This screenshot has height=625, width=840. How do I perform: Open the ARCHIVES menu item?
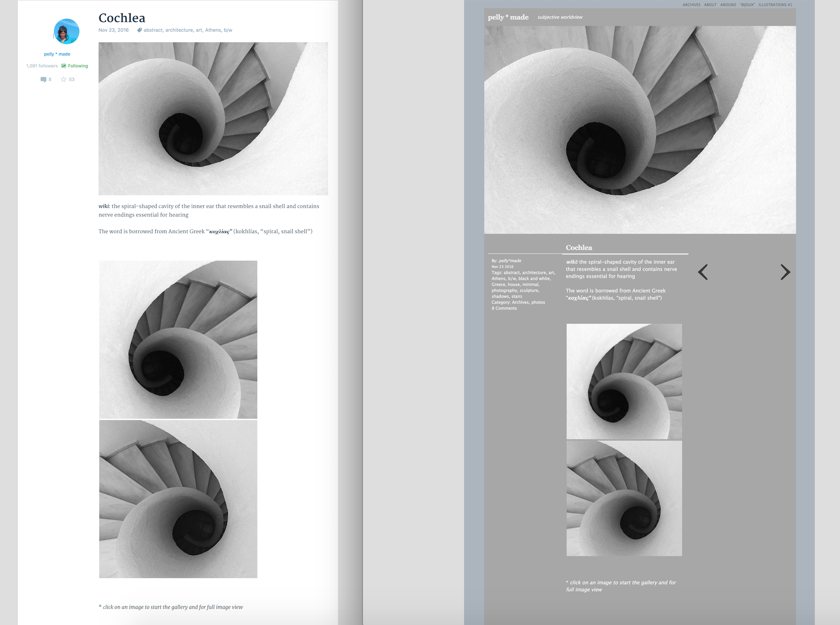coord(691,5)
